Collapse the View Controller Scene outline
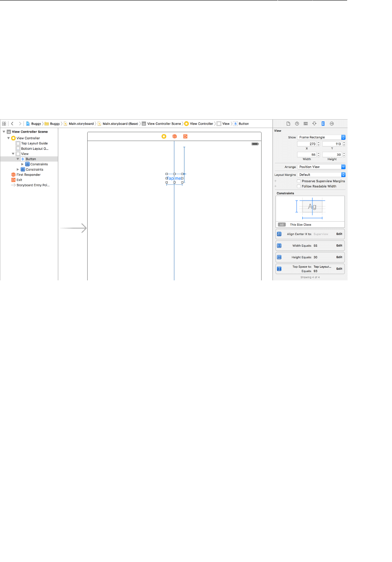392x562 pixels. click(x=4, y=132)
